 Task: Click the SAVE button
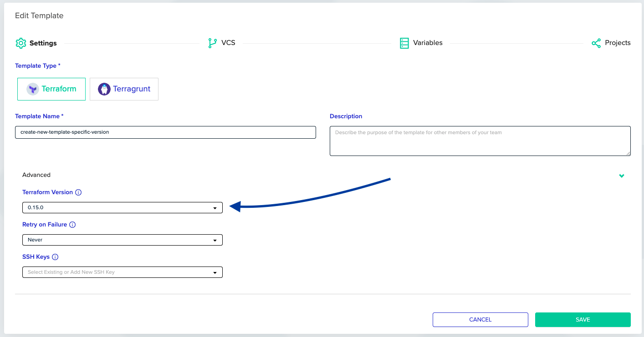[583, 320]
